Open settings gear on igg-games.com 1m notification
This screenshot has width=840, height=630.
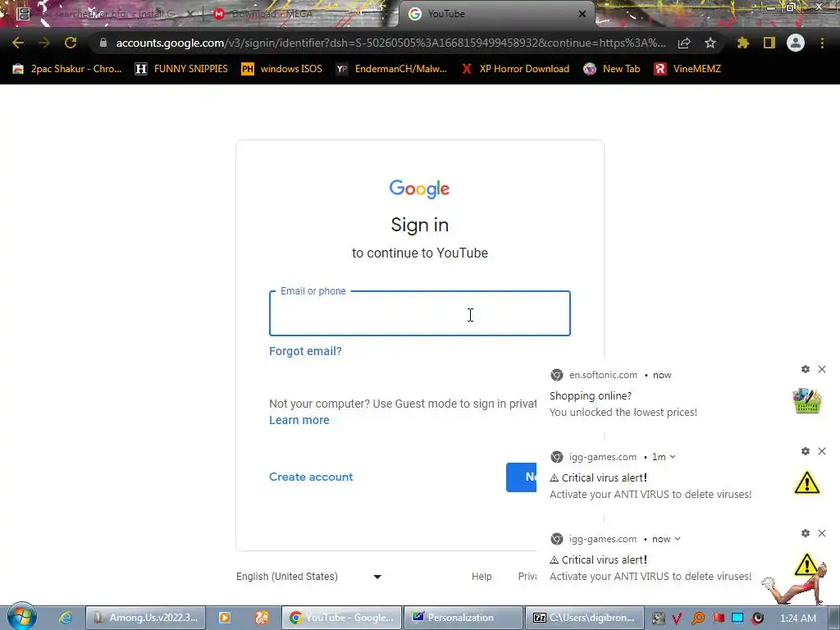806,451
